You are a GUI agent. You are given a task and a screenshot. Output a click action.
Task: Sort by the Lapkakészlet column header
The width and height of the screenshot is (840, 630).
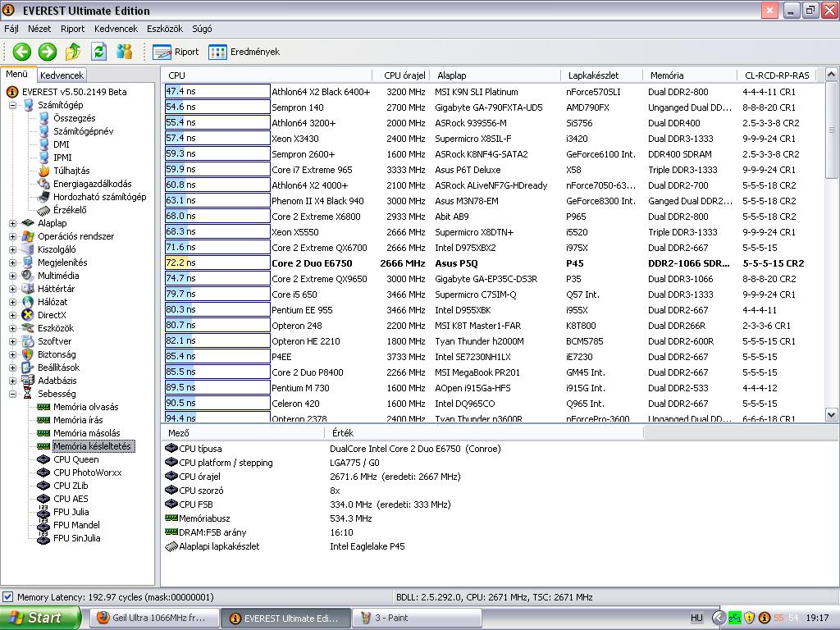pos(601,75)
